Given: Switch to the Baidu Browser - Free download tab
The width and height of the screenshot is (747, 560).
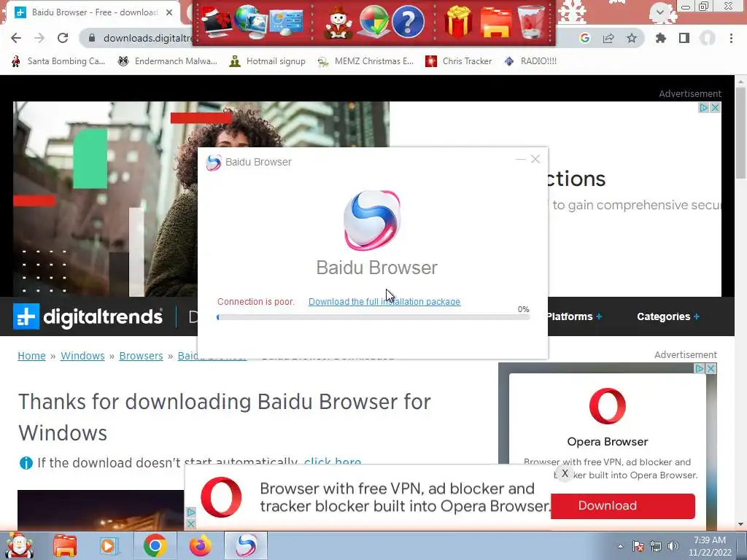Looking at the screenshot, I should (93, 12).
